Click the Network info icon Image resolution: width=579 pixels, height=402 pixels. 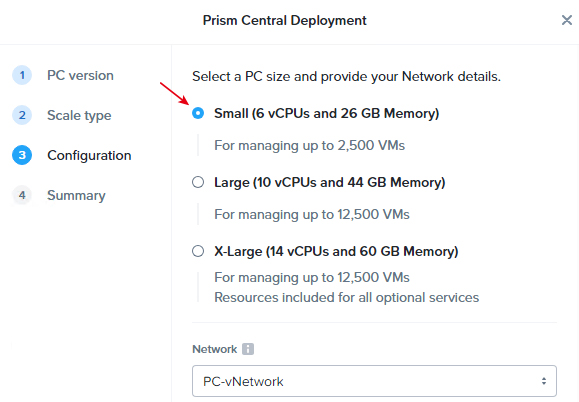(248, 349)
